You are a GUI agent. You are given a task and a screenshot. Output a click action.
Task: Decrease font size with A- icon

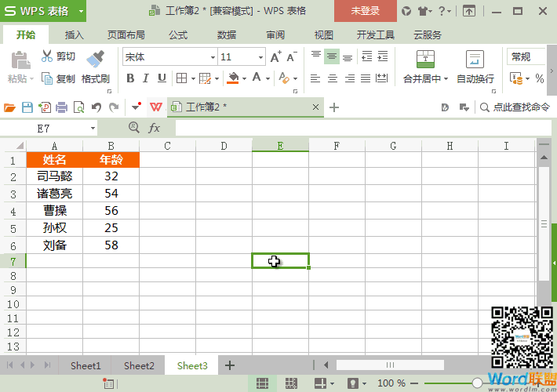pyautogui.click(x=291, y=56)
